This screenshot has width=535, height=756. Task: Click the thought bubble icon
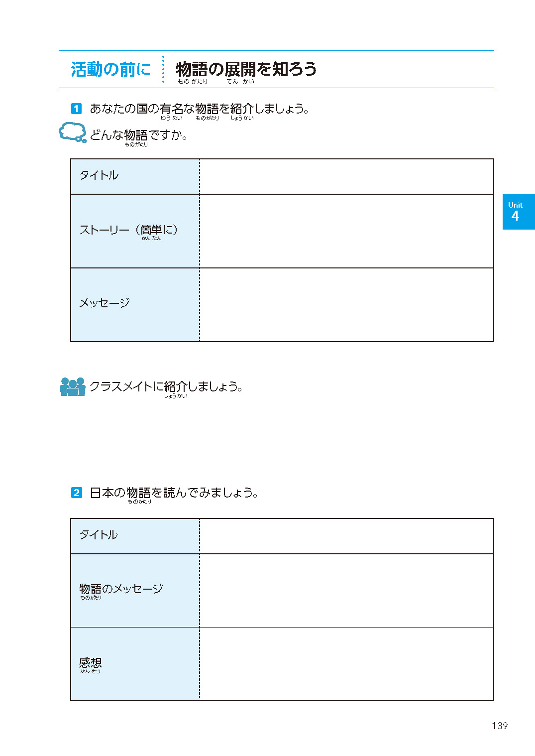pos(73,132)
